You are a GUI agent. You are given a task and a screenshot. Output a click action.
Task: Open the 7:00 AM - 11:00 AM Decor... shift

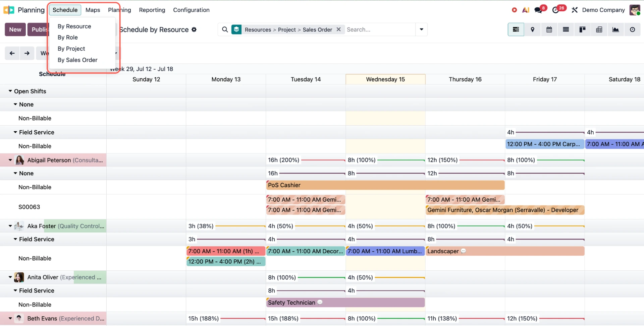pos(306,251)
